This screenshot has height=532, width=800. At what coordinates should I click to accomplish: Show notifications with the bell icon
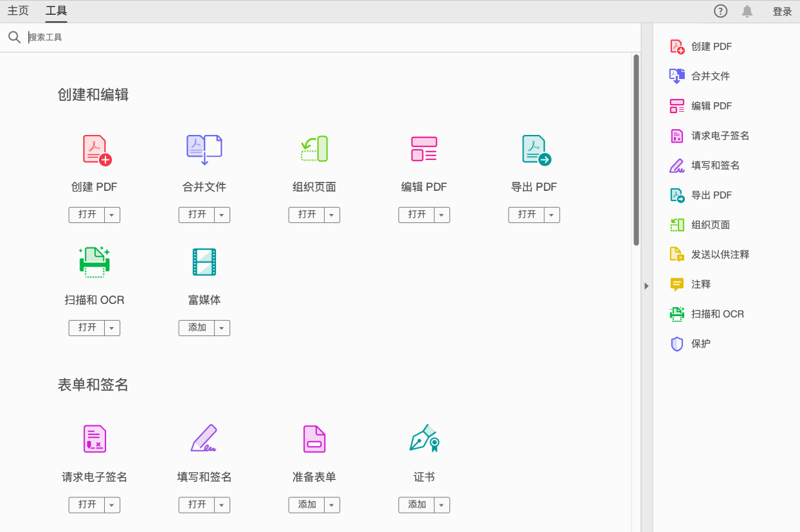point(747,11)
